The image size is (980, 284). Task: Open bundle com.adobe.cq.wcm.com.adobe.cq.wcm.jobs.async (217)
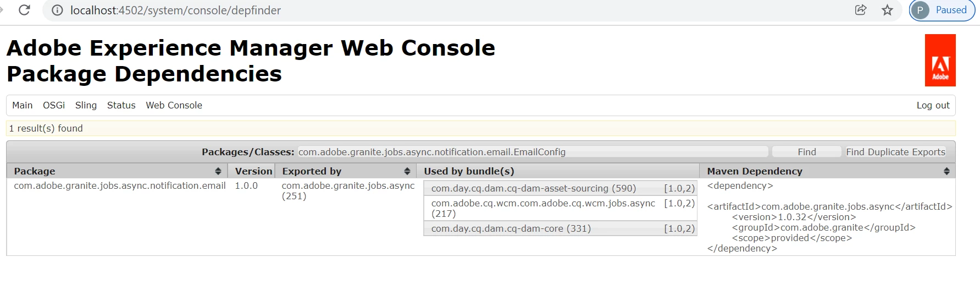[x=543, y=208]
